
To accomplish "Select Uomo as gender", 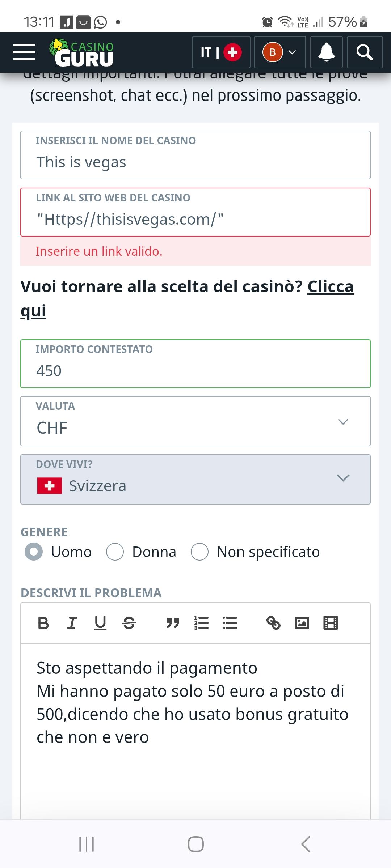I will (34, 552).
